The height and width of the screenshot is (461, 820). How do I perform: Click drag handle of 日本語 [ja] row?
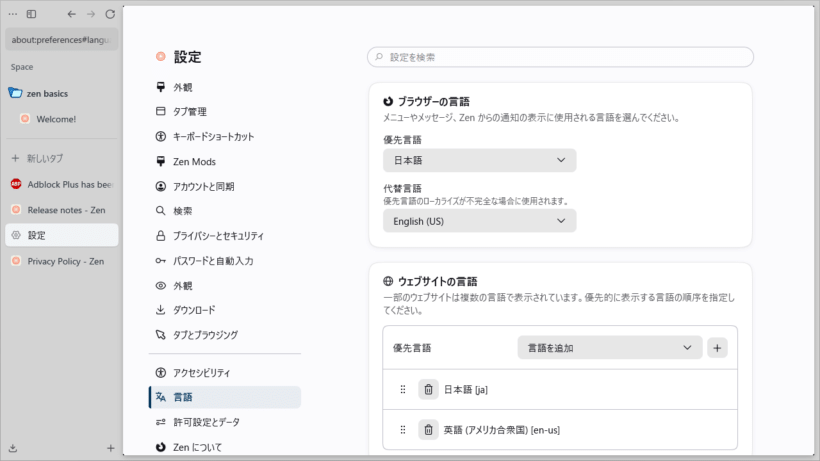403,389
